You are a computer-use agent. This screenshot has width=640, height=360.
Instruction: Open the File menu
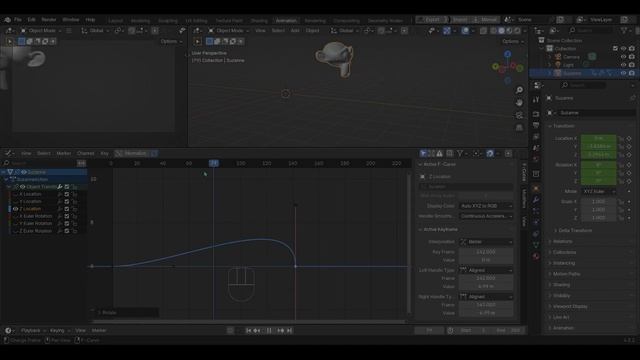(x=18, y=20)
